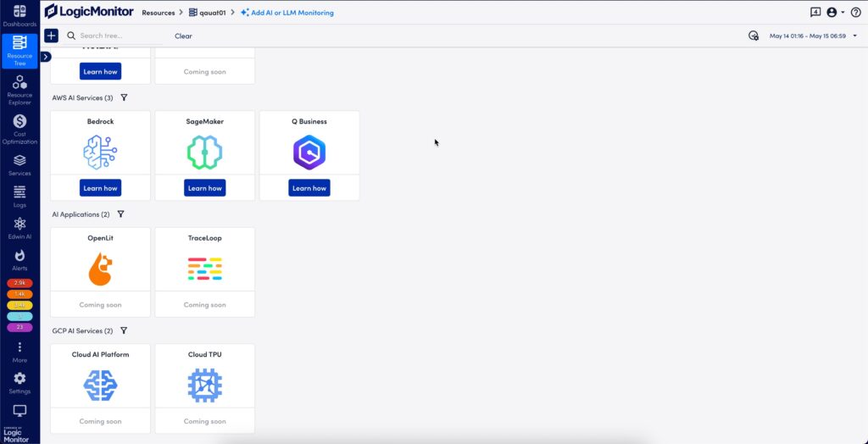
Task: Filter AWS AI Services list
Action: click(x=124, y=97)
